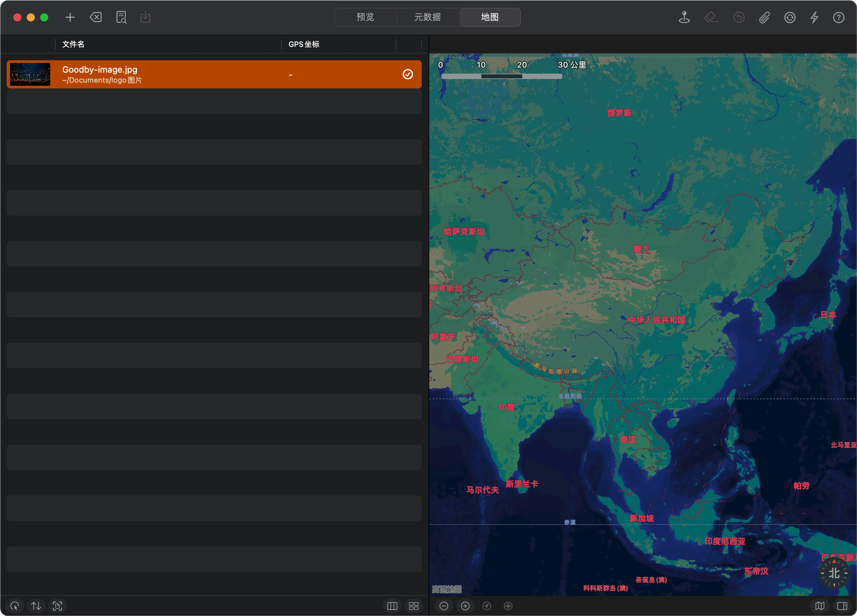
Task: Click the search document icon
Action: pyautogui.click(x=121, y=17)
